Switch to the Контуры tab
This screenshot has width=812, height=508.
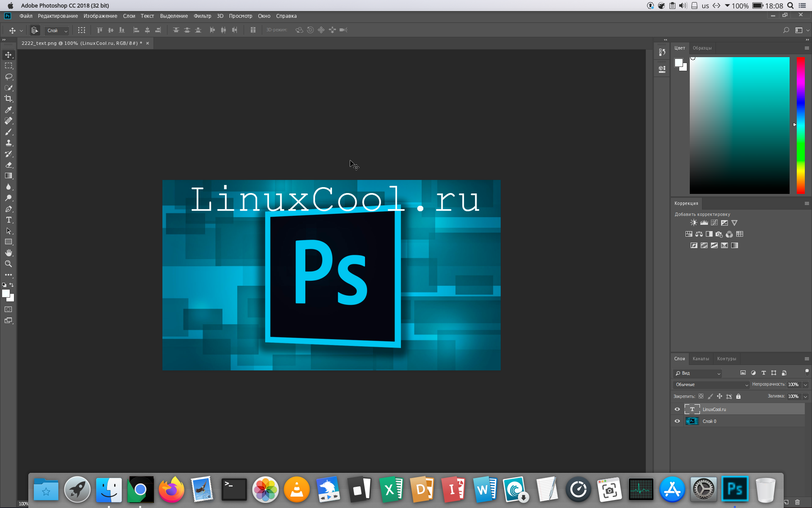point(727,359)
